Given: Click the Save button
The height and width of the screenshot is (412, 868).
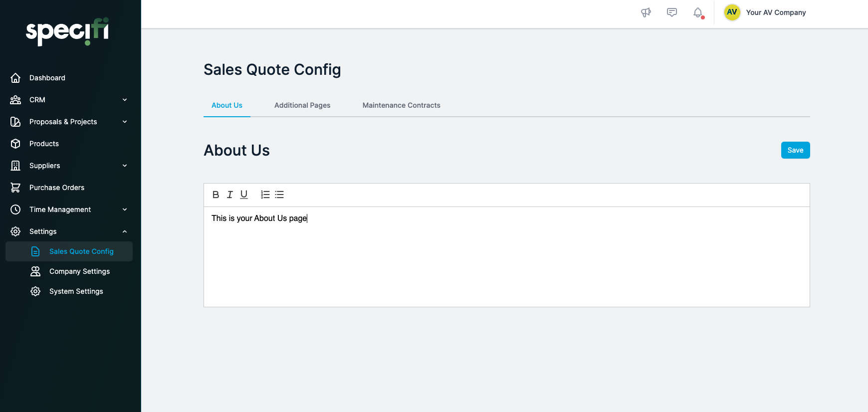Looking at the screenshot, I should click(x=795, y=150).
